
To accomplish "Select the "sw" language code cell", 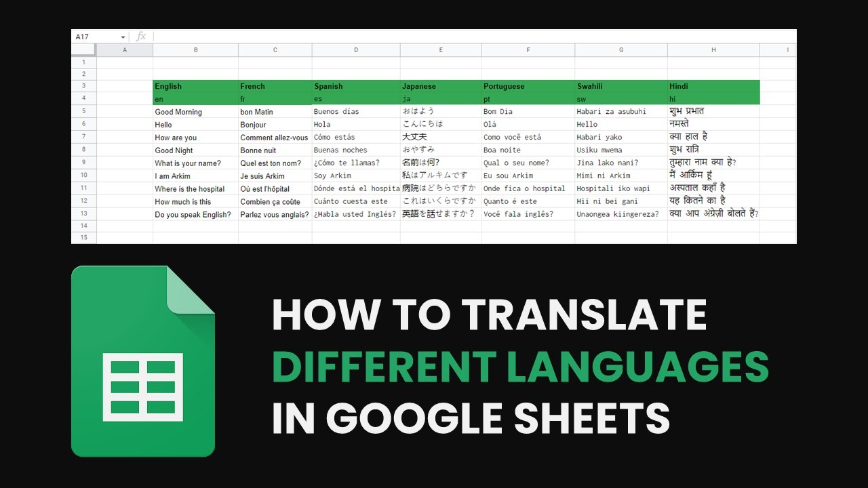I will 621,99.
